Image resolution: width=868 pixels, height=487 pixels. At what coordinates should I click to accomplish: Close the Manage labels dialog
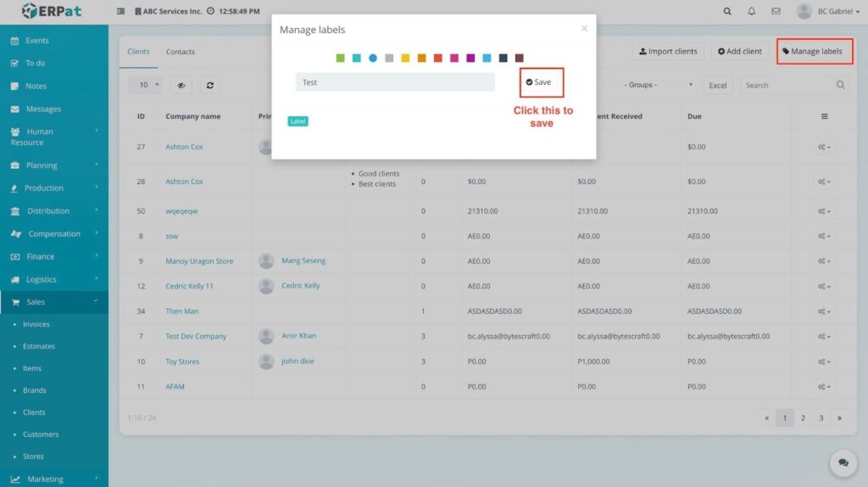click(x=583, y=29)
